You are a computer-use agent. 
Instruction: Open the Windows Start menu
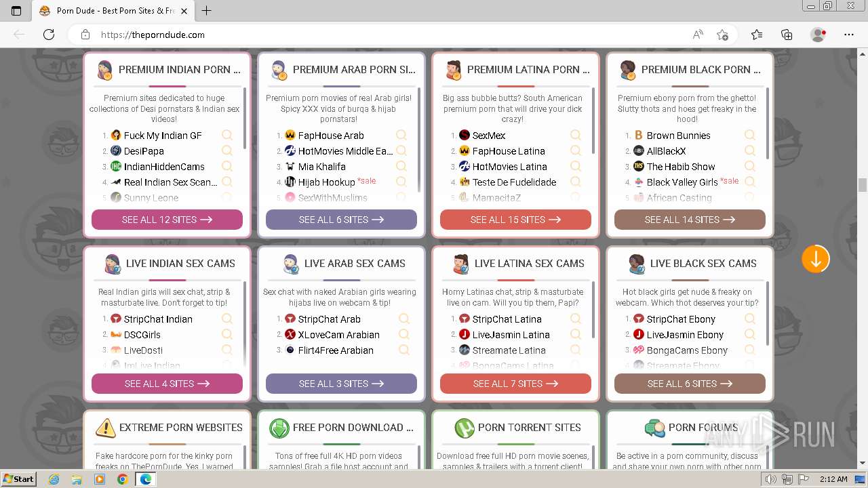tap(18, 479)
